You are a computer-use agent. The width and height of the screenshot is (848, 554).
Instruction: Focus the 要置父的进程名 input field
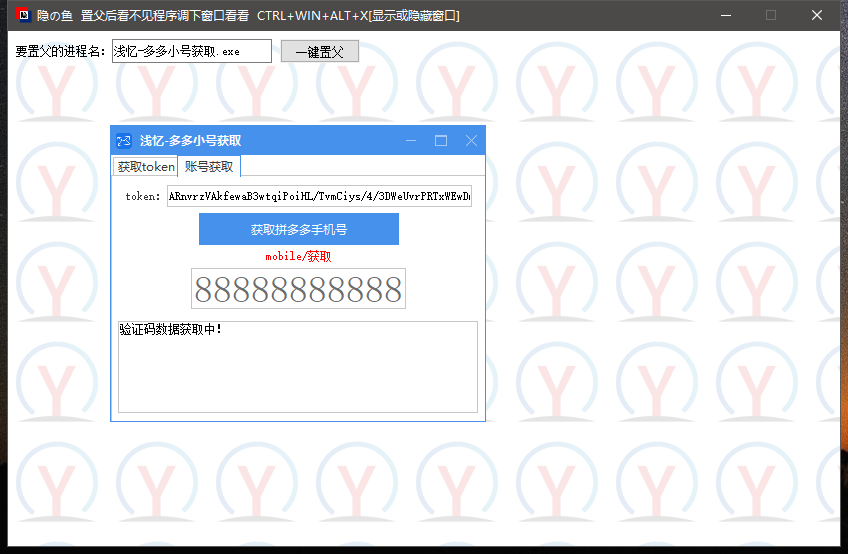(191, 51)
